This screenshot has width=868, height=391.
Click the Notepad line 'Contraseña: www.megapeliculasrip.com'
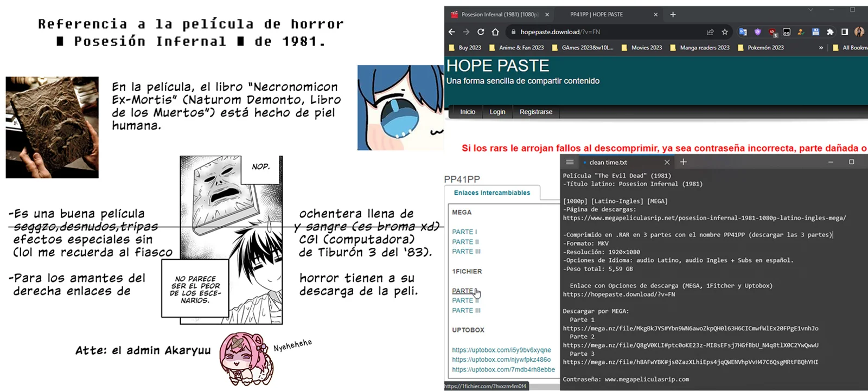pos(626,379)
